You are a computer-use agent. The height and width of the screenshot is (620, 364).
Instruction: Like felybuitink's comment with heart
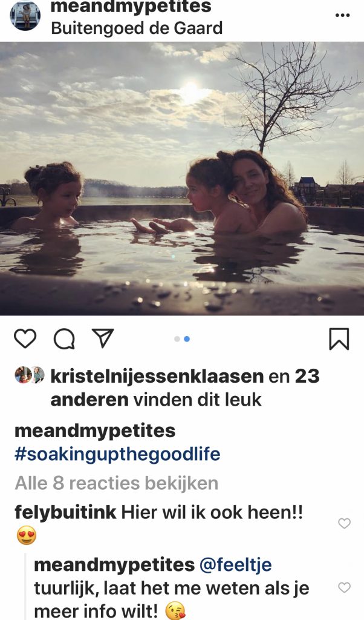point(345,524)
